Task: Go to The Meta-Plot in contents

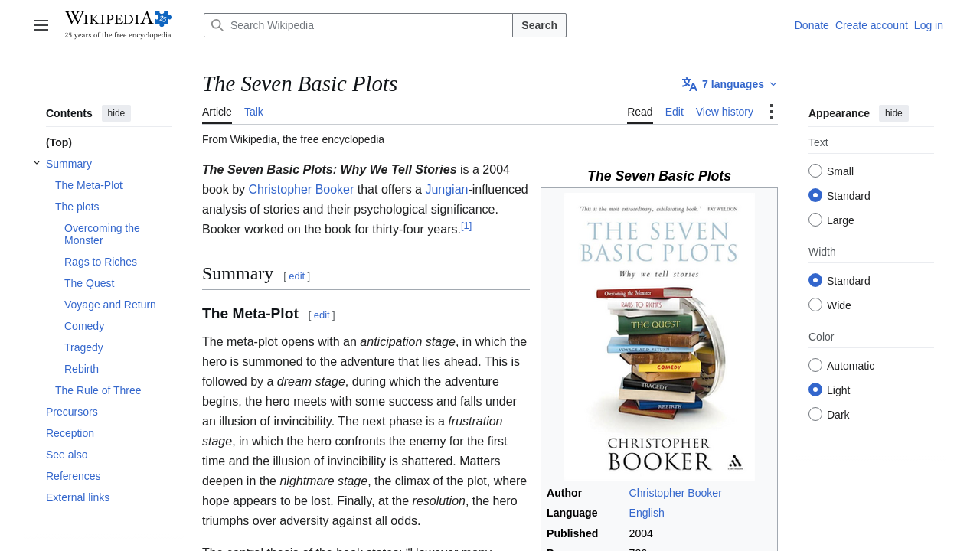Action: point(89,185)
